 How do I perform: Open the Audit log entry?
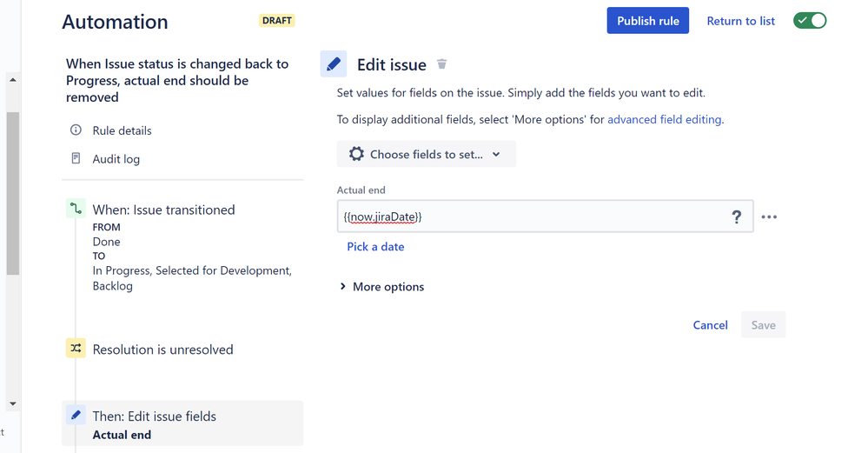tap(116, 159)
